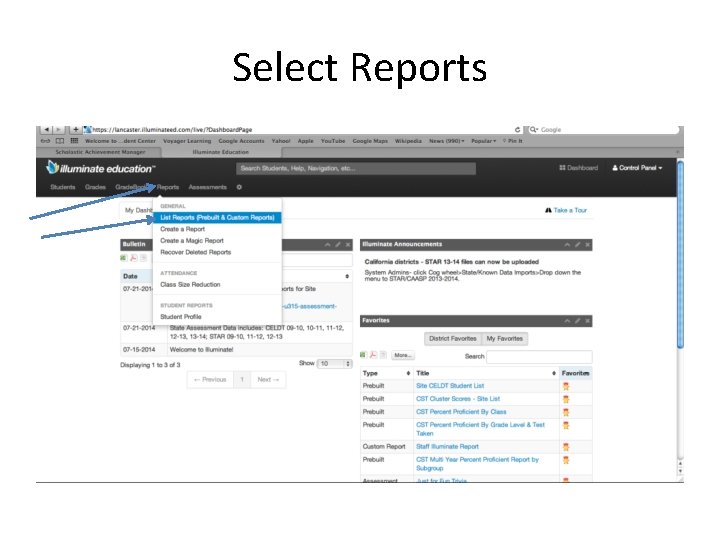Screen dimensions: 720x540
Task: Edit the Bulletin panel with pencil icon
Action: pyautogui.click(x=338, y=245)
